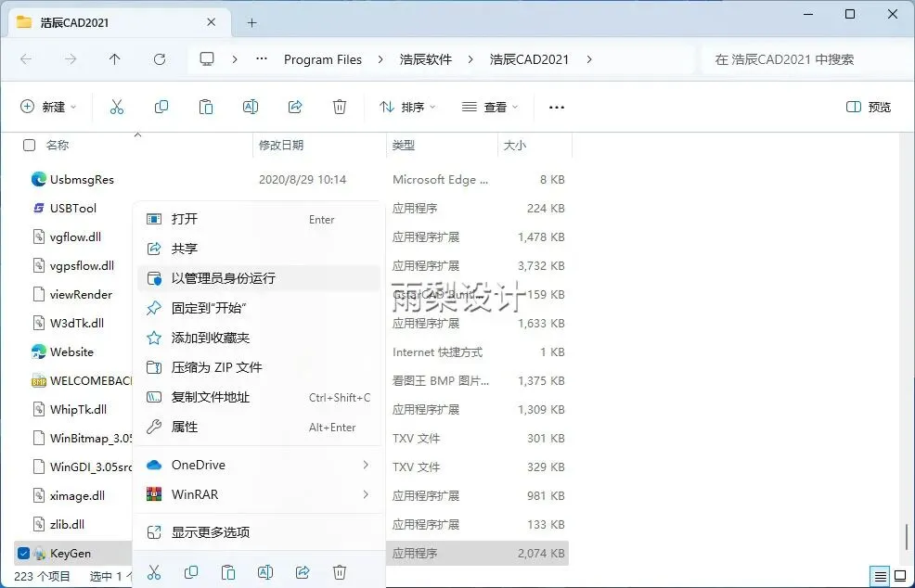Refresh the folder view

(160, 59)
